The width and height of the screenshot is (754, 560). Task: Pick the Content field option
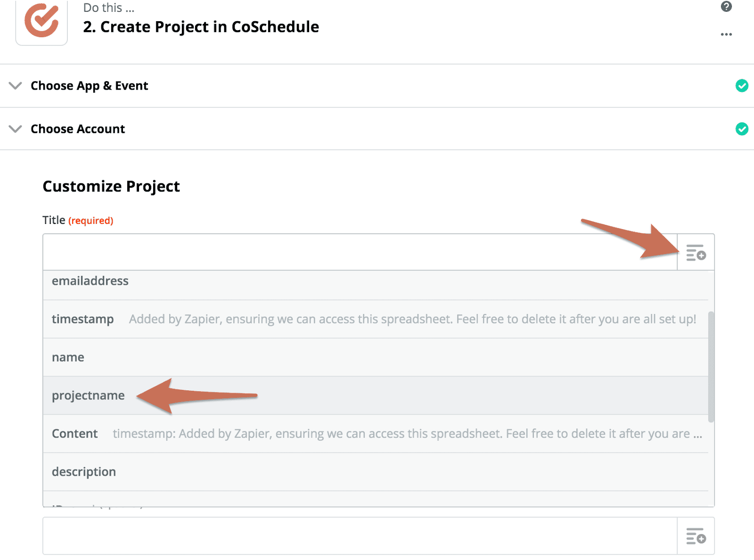click(74, 433)
